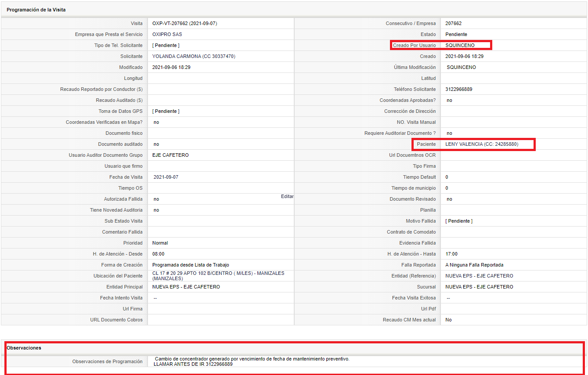The width and height of the screenshot is (588, 375).
Task: Click the OXIPRO SAS company value
Action: [167, 34]
